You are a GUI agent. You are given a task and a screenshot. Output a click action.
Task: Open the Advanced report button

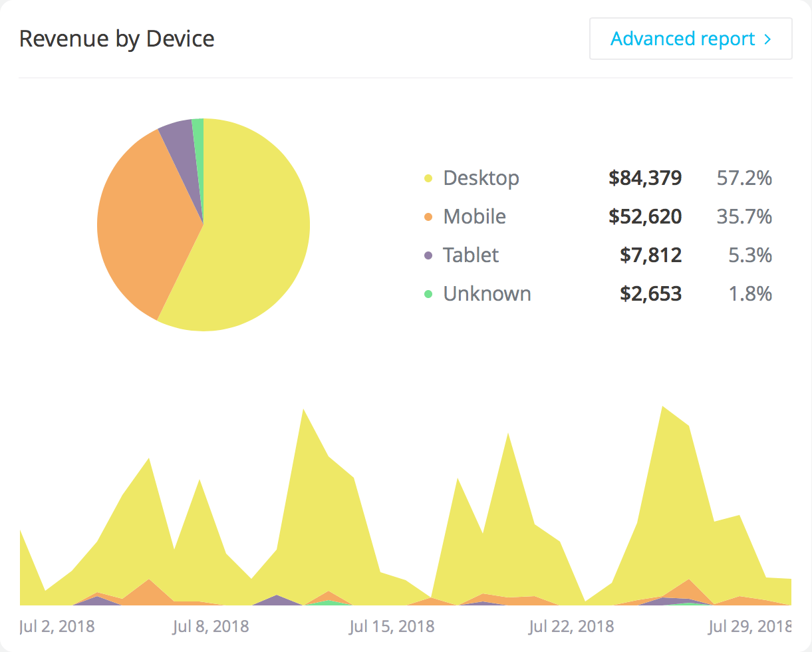click(690, 39)
